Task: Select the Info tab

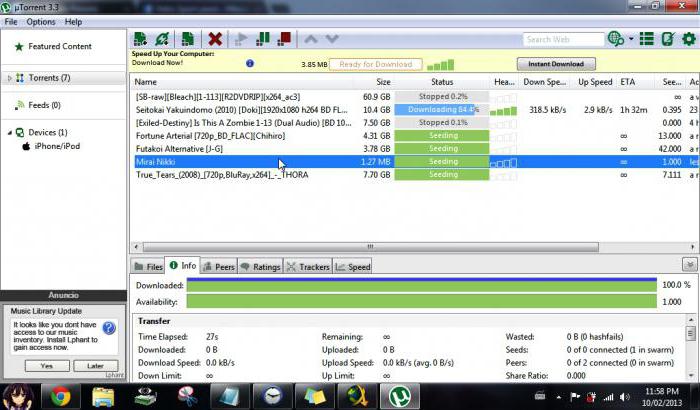Action: pyautogui.click(x=183, y=266)
